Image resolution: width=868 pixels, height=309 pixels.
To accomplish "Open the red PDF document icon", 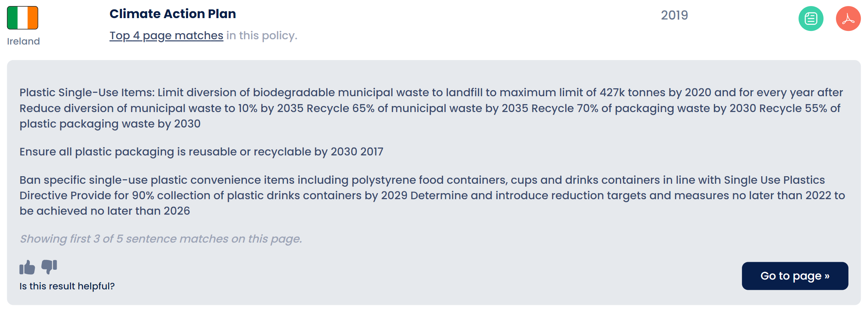I will (848, 18).
